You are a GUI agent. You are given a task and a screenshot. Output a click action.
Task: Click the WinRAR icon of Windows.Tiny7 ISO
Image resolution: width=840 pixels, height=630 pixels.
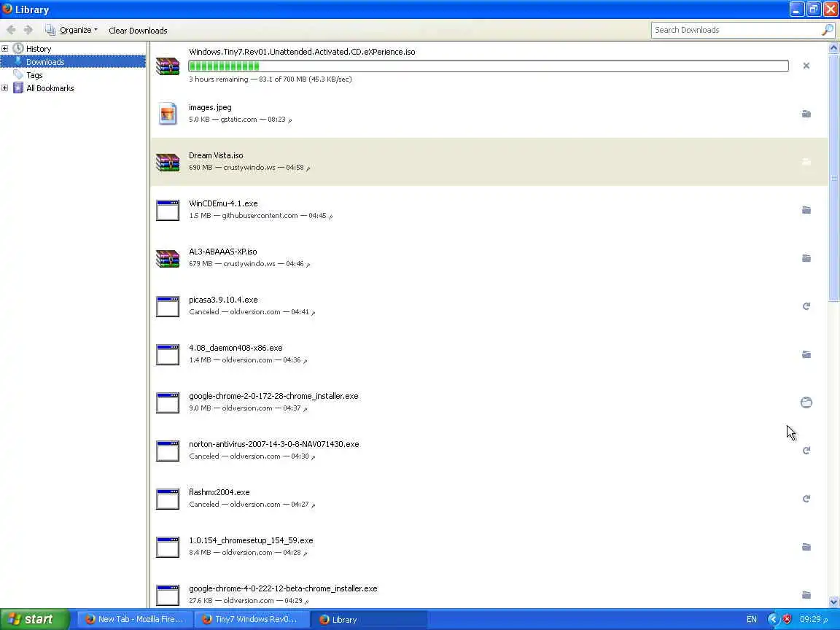click(x=168, y=66)
